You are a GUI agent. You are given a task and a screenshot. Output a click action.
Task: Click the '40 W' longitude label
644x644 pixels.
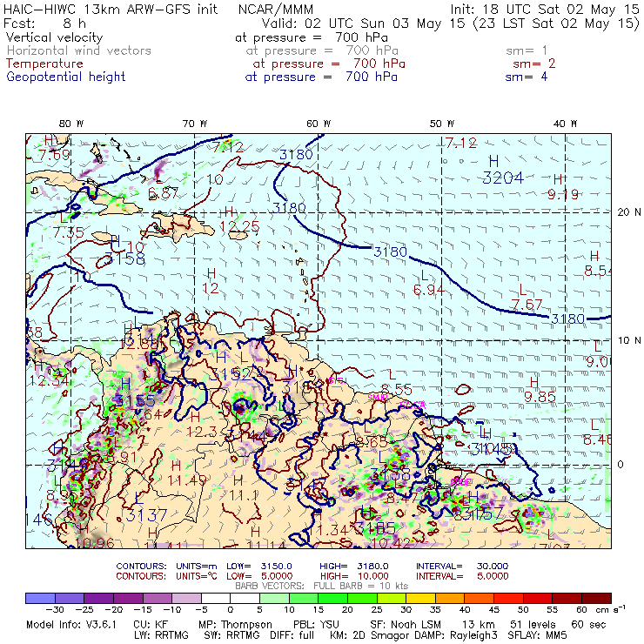(565, 124)
